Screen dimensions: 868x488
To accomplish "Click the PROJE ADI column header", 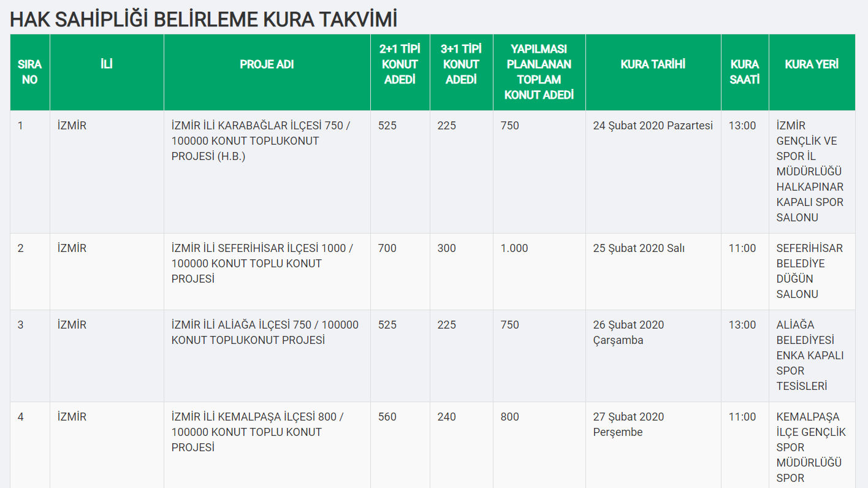I will [x=267, y=72].
